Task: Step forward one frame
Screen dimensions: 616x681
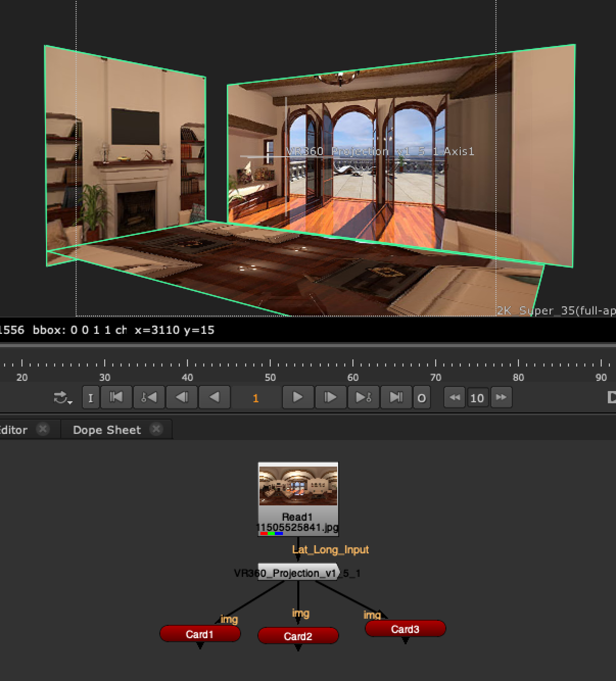Action: pos(330,397)
